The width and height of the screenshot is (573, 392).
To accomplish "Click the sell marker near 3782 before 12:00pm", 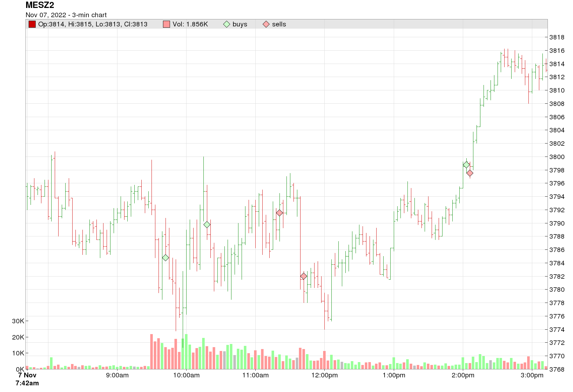I will click(304, 276).
